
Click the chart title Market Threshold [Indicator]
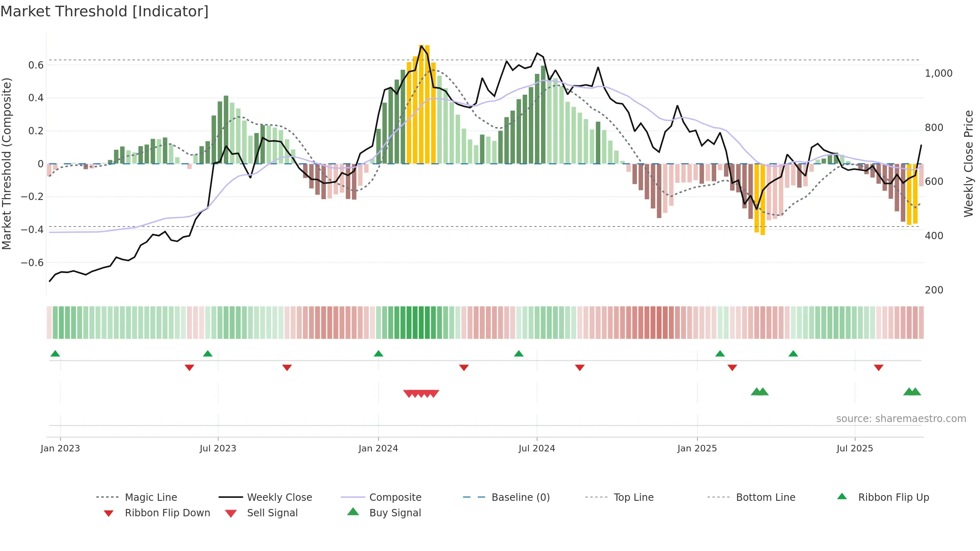pos(105,11)
